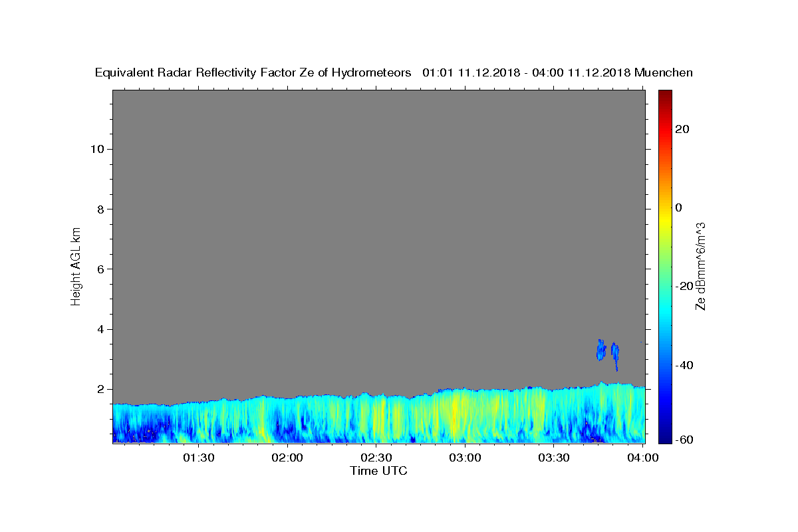Click the plot title 'Equivalent Radar Reflectivity Factor Ze of Hydrometeors'
798x532 pixels.
[253, 73]
